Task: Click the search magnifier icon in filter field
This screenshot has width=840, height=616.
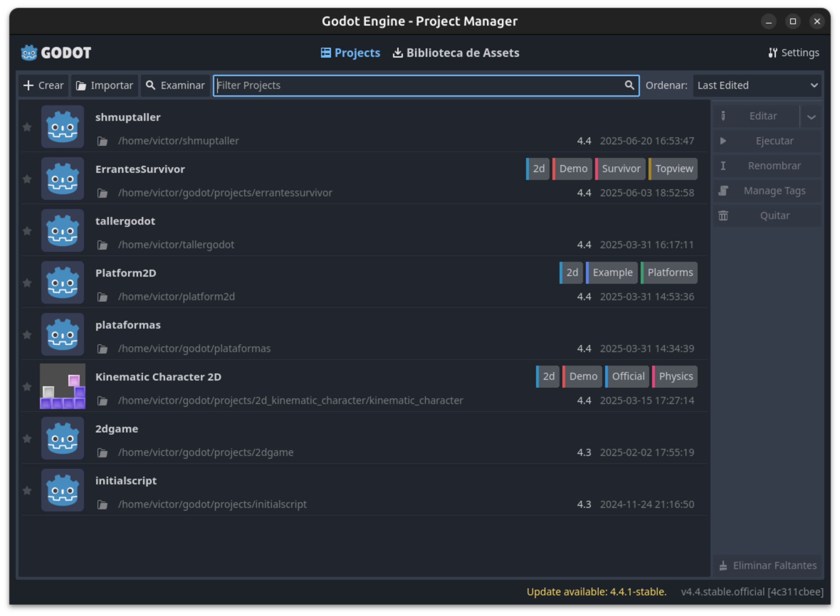Action: (x=629, y=85)
